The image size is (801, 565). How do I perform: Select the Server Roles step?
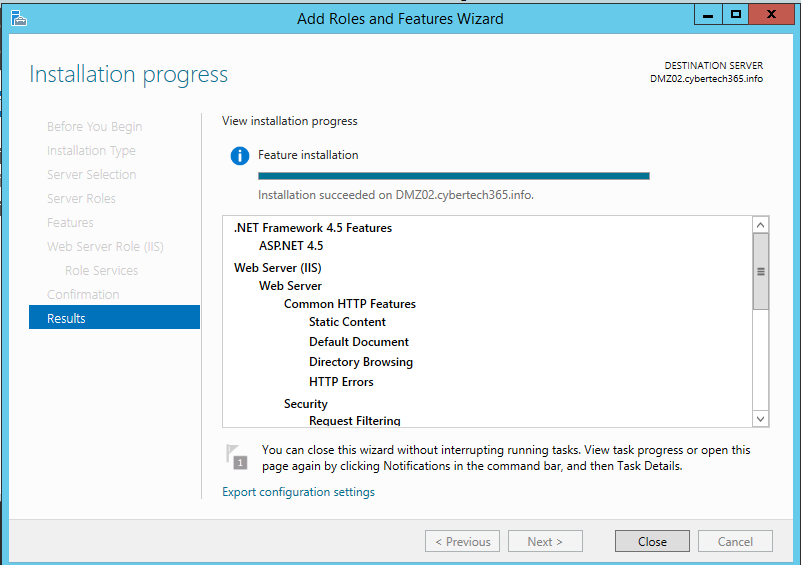point(81,199)
